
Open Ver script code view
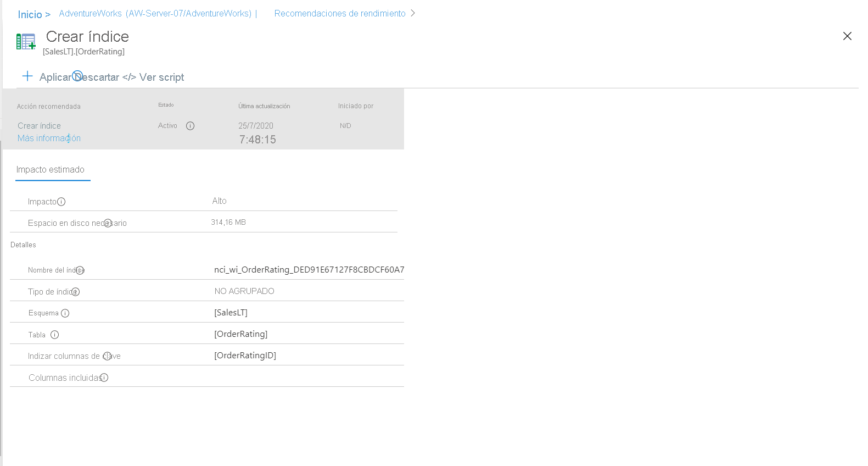point(153,77)
